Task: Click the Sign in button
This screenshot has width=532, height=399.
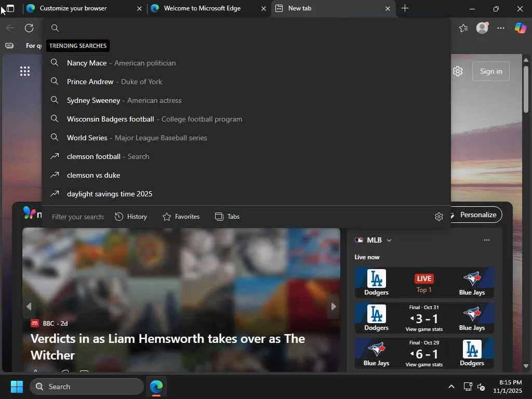Action: [490, 71]
